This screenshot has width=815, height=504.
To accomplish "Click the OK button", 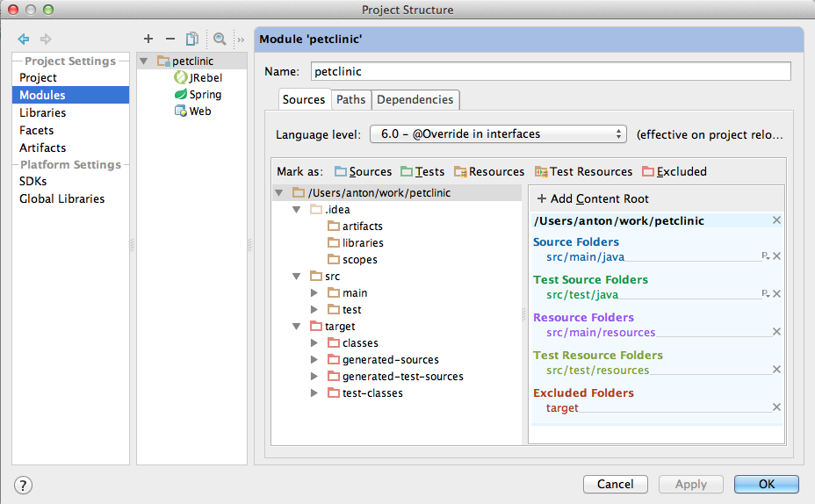I will pos(767,485).
